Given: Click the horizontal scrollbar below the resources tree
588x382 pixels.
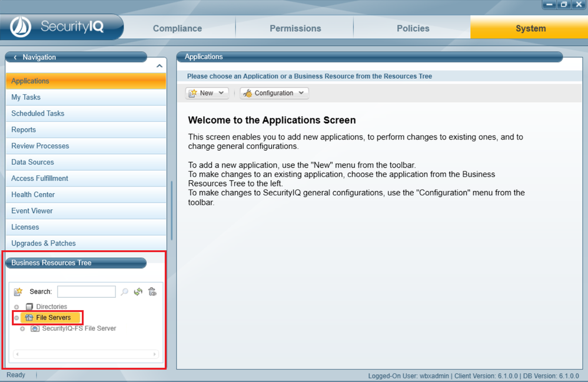Looking at the screenshot, I should (x=85, y=354).
